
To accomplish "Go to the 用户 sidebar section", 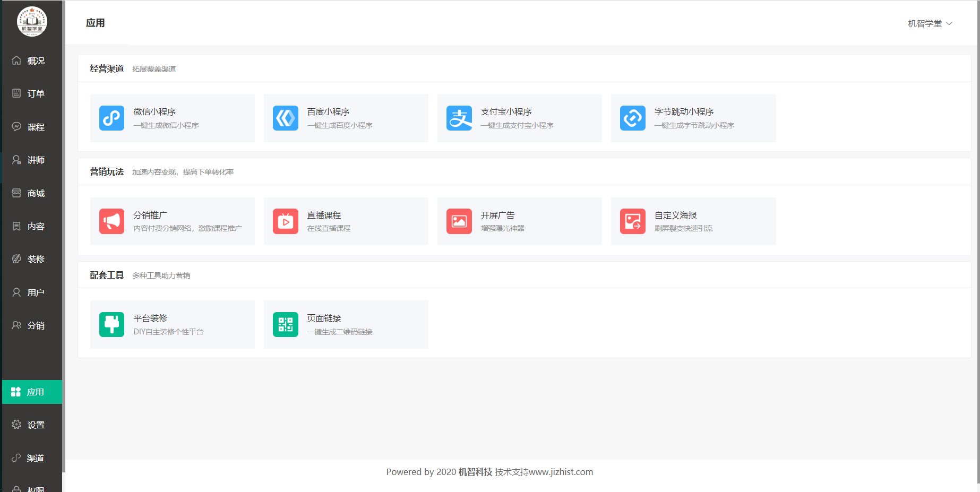I will tap(32, 292).
